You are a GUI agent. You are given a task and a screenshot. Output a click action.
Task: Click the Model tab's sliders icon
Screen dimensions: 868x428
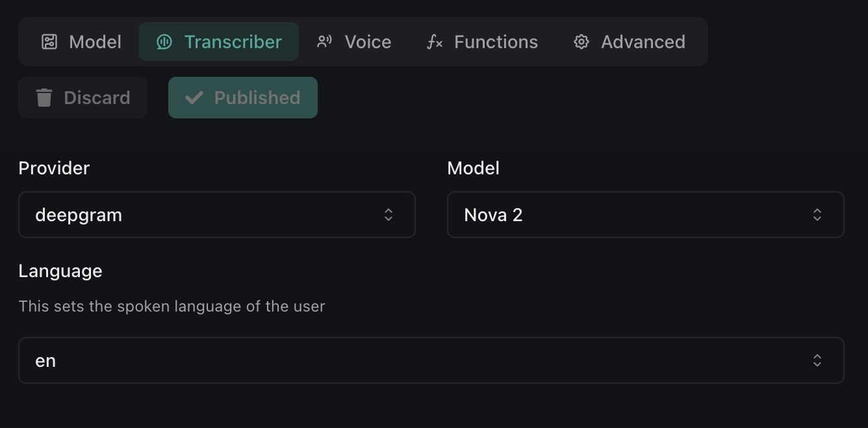[x=49, y=42]
